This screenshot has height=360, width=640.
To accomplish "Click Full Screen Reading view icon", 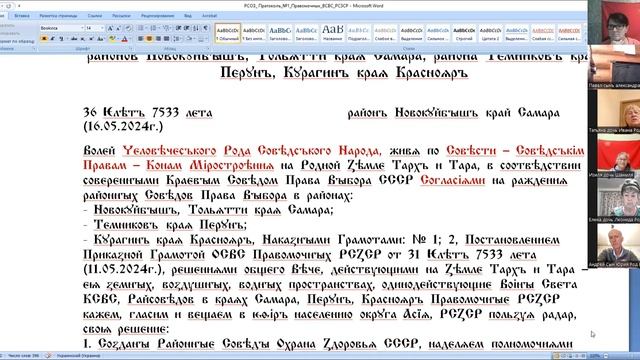I will pyautogui.click(x=564, y=356).
